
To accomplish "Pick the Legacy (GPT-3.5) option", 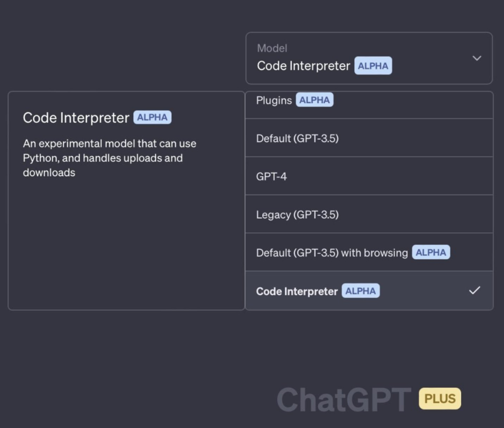I will click(297, 215).
